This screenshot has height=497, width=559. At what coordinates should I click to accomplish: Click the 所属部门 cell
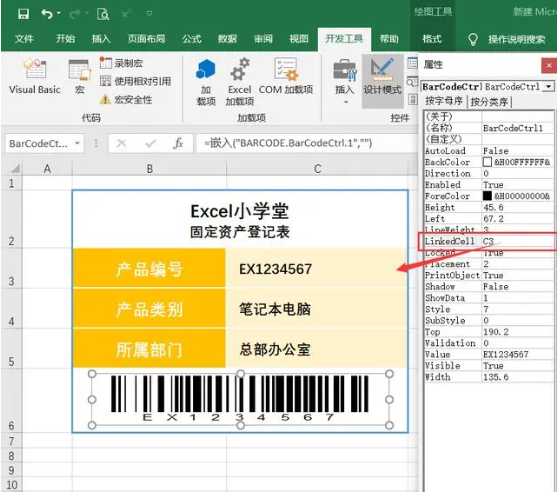tap(149, 349)
